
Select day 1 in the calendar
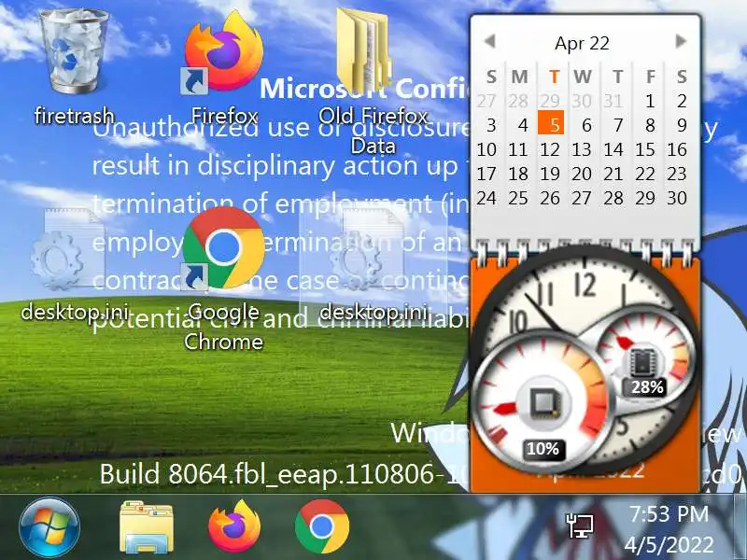point(650,101)
